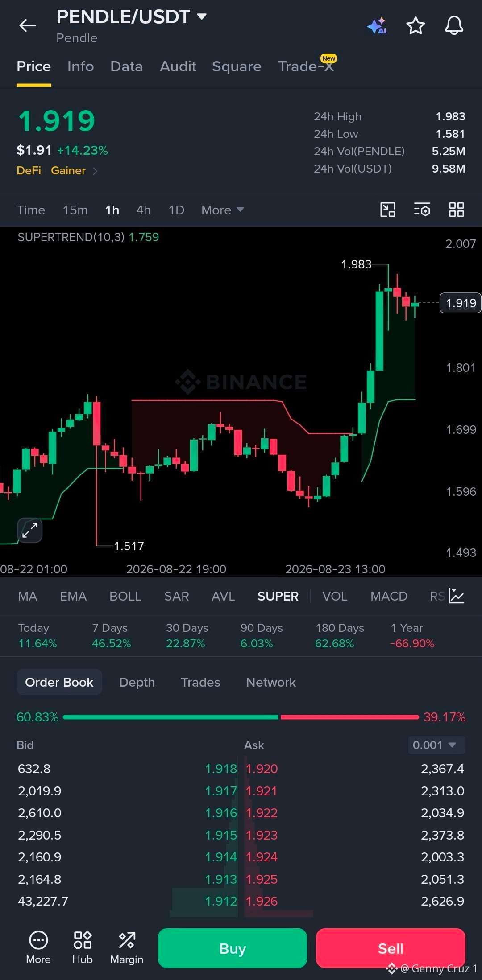Enable the MACD sub-indicator
Image resolution: width=482 pixels, height=980 pixels.
pyautogui.click(x=389, y=596)
